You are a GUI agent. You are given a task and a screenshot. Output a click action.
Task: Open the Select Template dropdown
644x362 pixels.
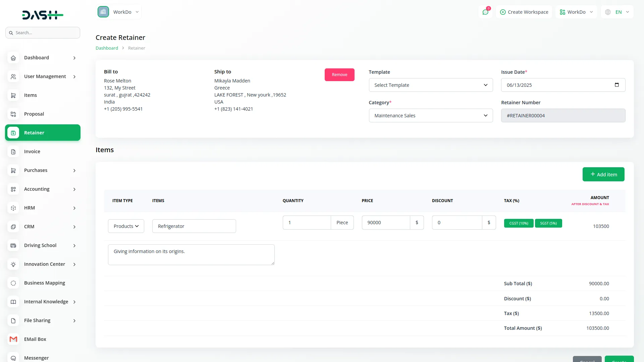431,85
